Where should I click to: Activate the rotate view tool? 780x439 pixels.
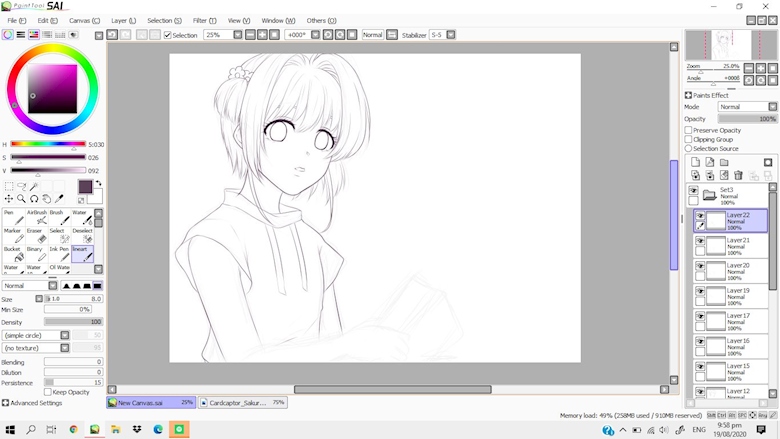34,199
